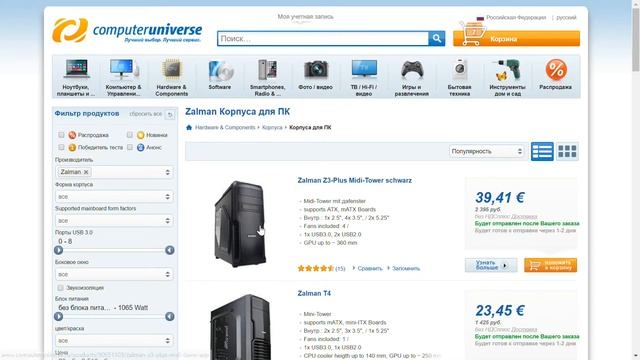Click USB 3.0 slider left handle
640x360 pixels.
coord(58,250)
